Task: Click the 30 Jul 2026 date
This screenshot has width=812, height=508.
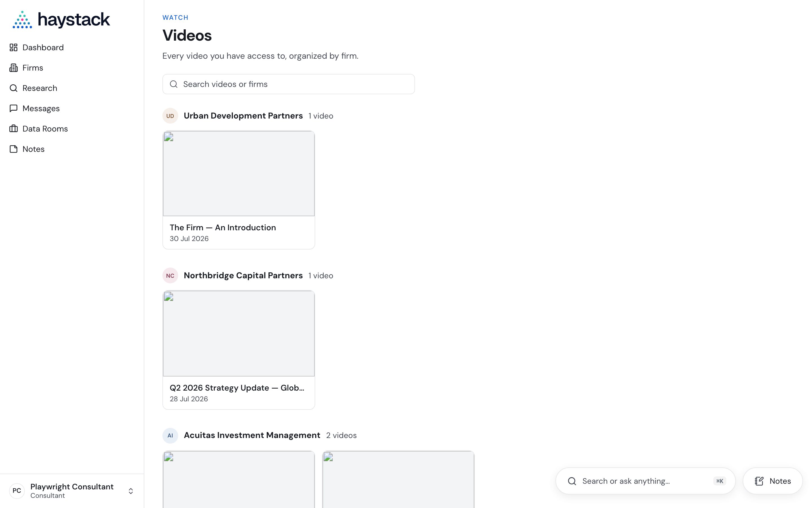Action: (x=189, y=238)
